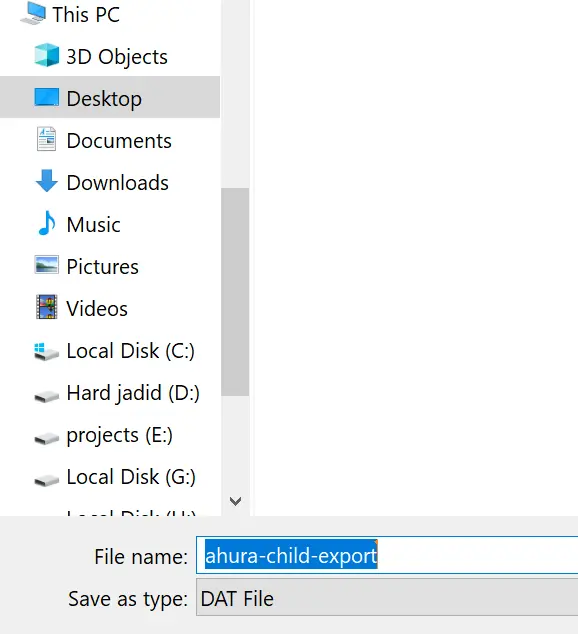Open the Save as type DAT File dropdown
This screenshot has width=578, height=634.
coord(387,597)
